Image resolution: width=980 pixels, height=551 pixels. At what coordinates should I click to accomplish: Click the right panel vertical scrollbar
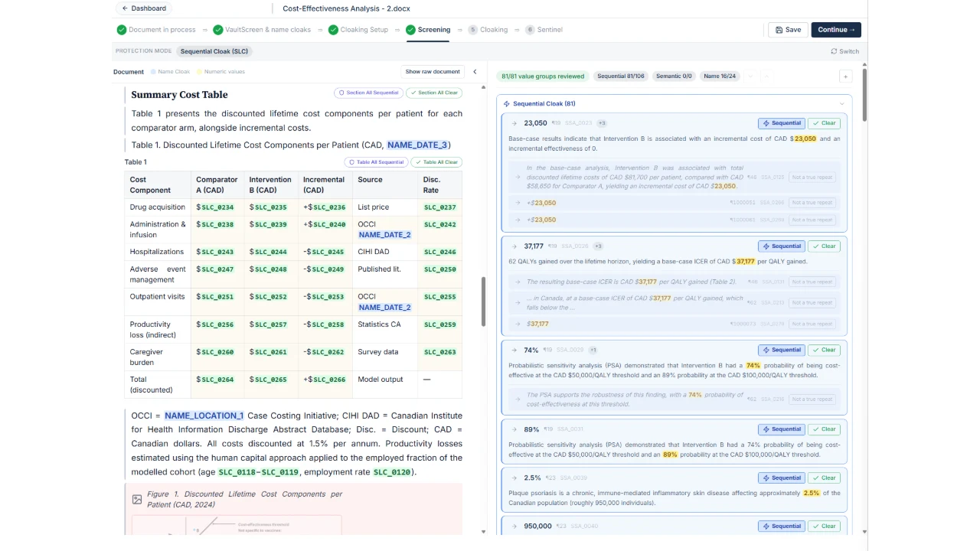point(864,96)
